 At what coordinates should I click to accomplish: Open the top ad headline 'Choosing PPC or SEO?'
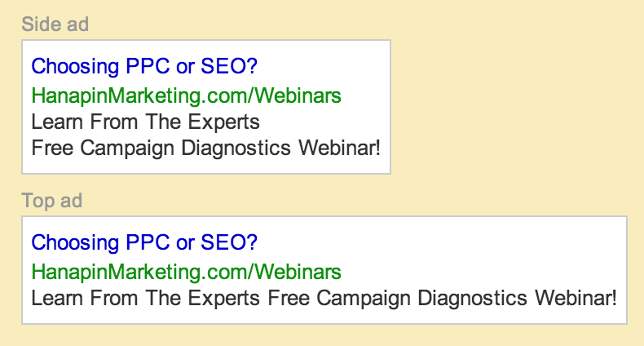(x=144, y=243)
